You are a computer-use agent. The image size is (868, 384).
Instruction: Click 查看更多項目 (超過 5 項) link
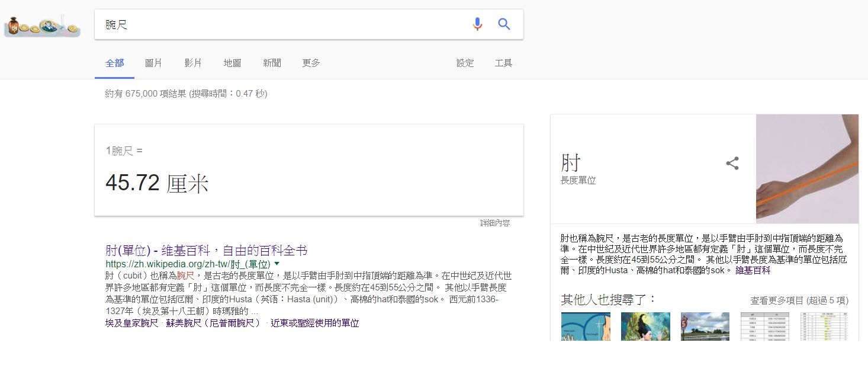799,300
